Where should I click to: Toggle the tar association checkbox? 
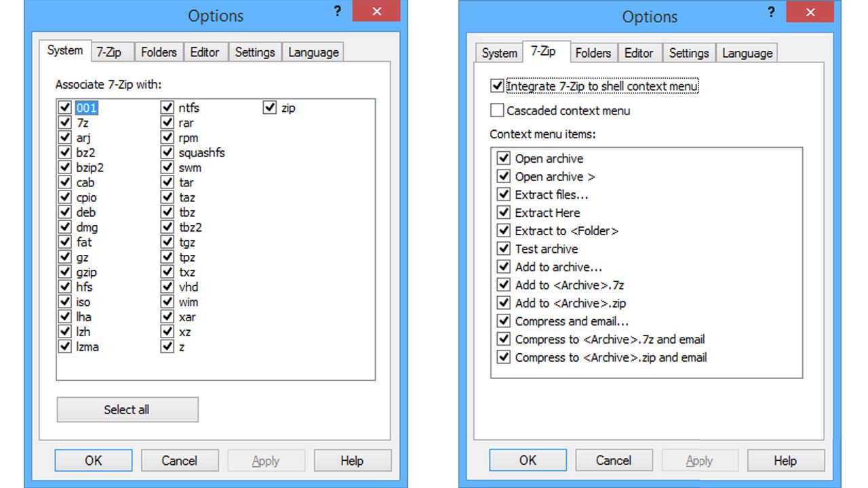167,182
